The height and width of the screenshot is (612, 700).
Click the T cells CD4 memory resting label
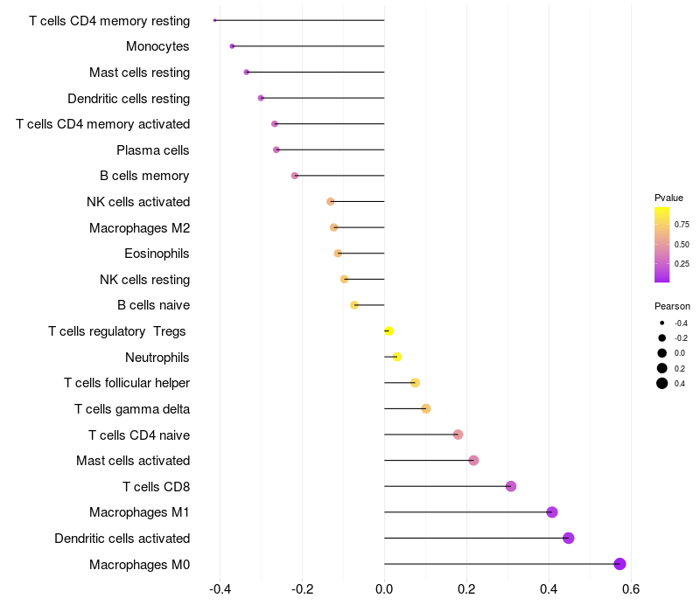coord(109,20)
